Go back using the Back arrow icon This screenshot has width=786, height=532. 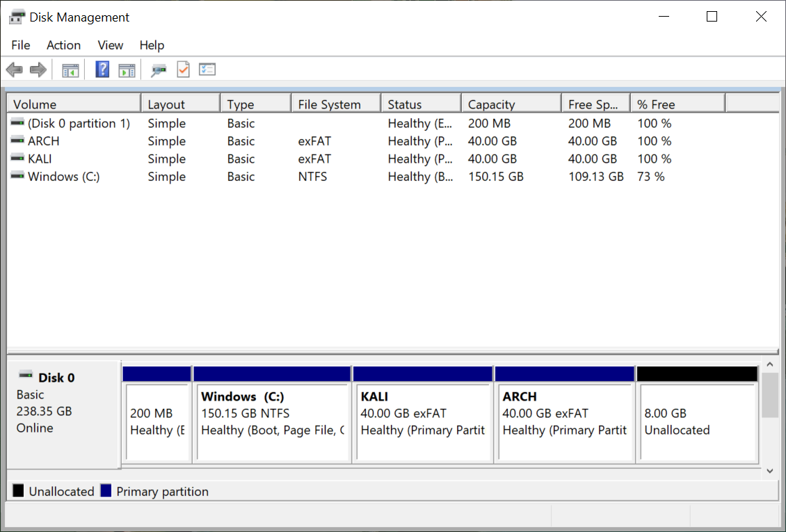click(x=15, y=70)
